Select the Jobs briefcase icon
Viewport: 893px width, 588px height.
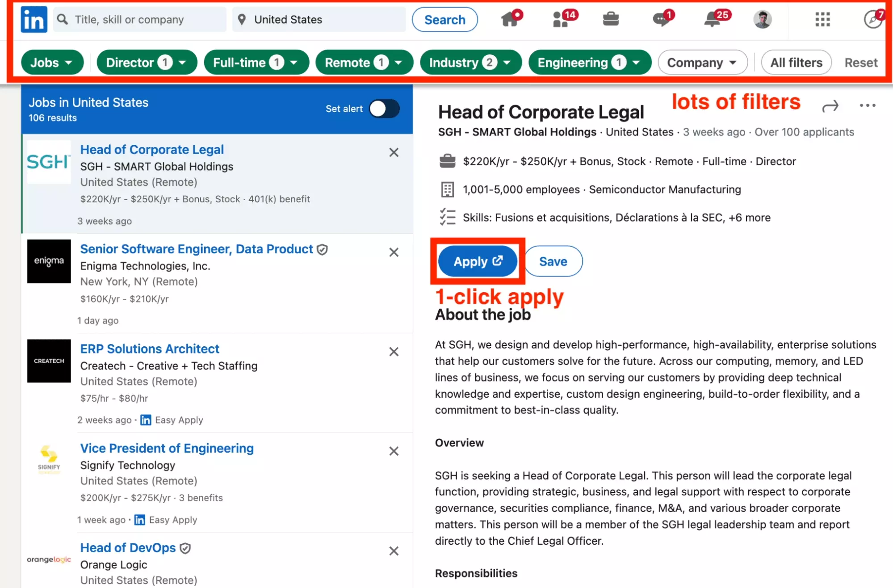610,19
